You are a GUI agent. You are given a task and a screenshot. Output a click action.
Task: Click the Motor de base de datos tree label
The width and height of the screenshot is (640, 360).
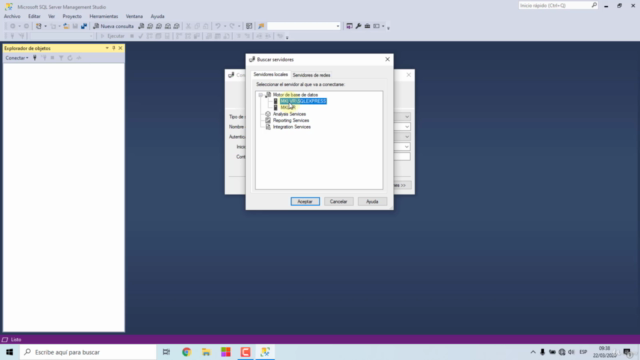pos(295,95)
